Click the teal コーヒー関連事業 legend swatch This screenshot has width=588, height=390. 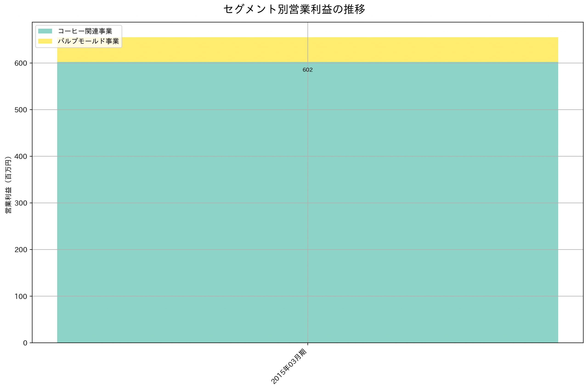click(x=45, y=31)
